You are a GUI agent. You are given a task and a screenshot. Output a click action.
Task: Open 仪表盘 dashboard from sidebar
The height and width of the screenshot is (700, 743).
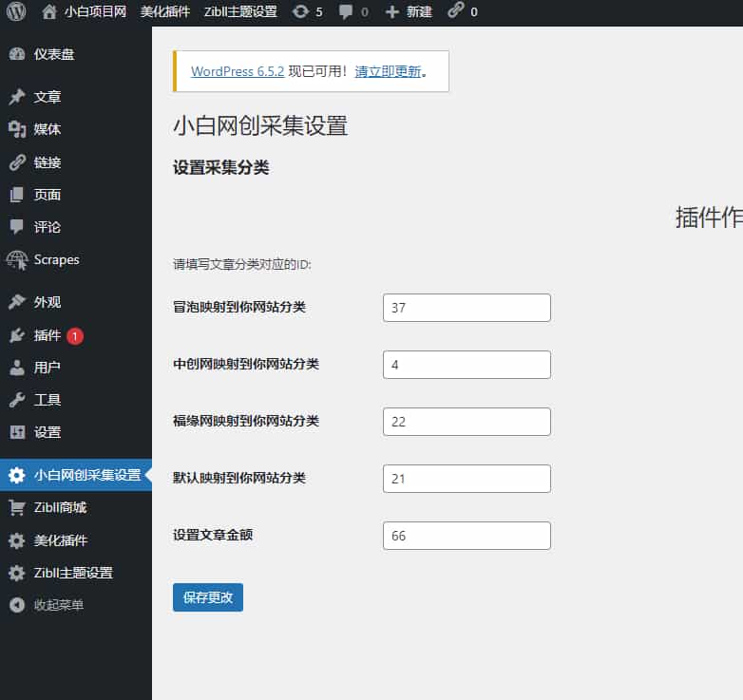click(53, 54)
